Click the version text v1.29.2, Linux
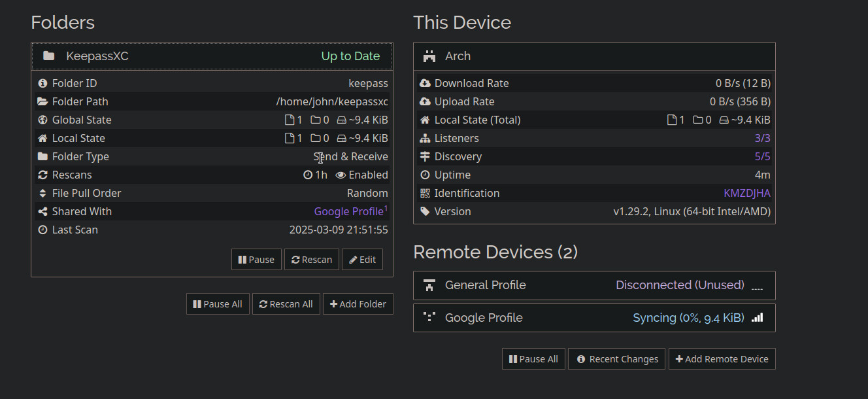This screenshot has height=399, width=868. (692, 212)
